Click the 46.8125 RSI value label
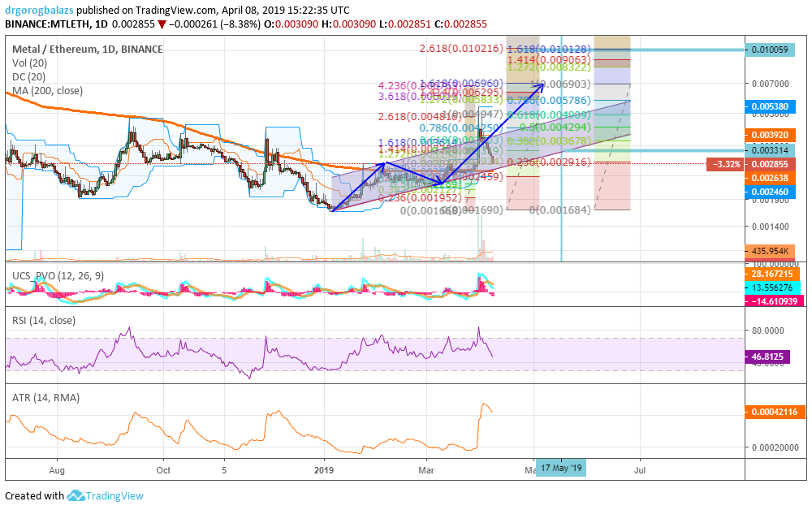The image size is (812, 510). pyautogui.click(x=767, y=357)
